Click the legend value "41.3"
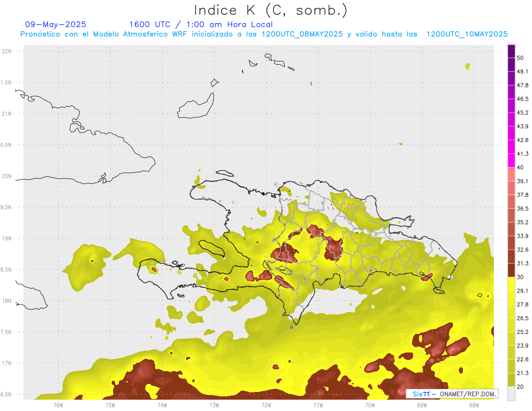The width and height of the screenshot is (532, 411). pyautogui.click(x=523, y=154)
